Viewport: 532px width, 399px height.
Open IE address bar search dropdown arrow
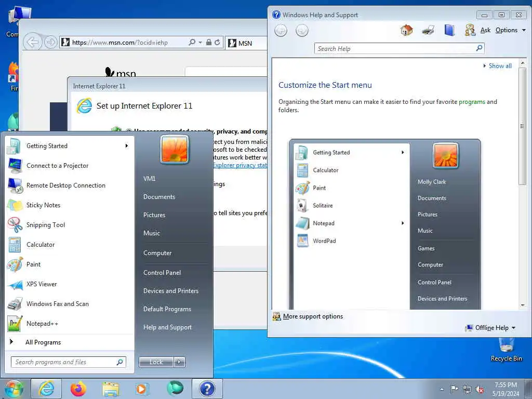pos(200,43)
